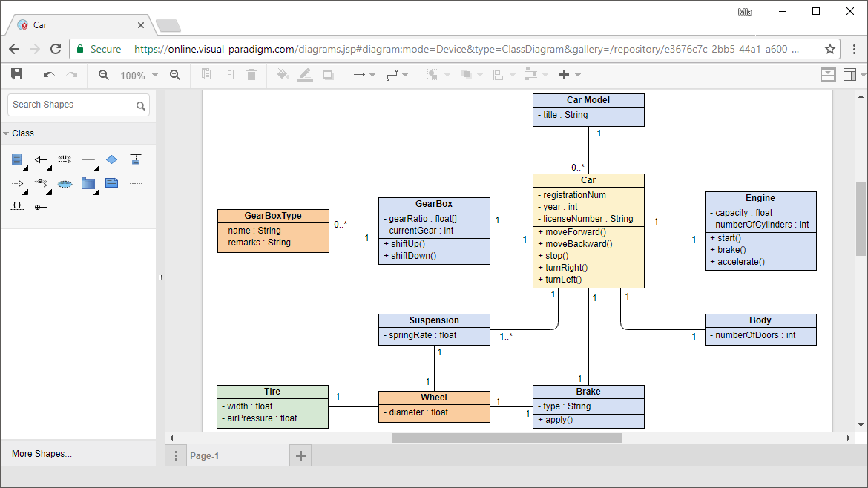Image resolution: width=868 pixels, height=488 pixels.
Task: Click the Secure site info label
Action: click(99, 49)
